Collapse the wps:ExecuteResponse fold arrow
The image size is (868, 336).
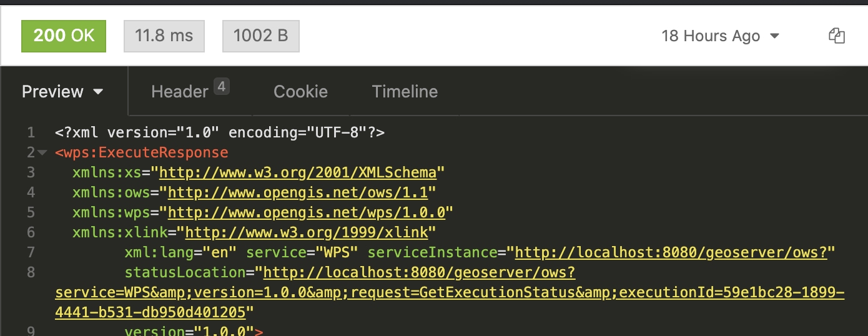coord(42,152)
